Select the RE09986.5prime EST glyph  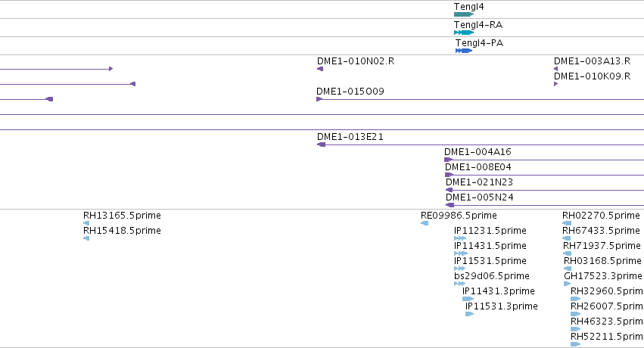[425, 223]
